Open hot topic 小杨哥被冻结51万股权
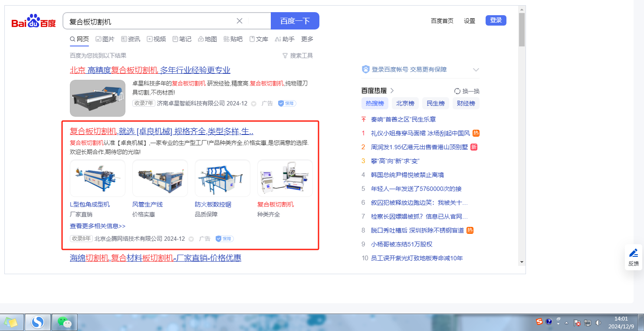The width and height of the screenshot is (644, 331). [402, 244]
